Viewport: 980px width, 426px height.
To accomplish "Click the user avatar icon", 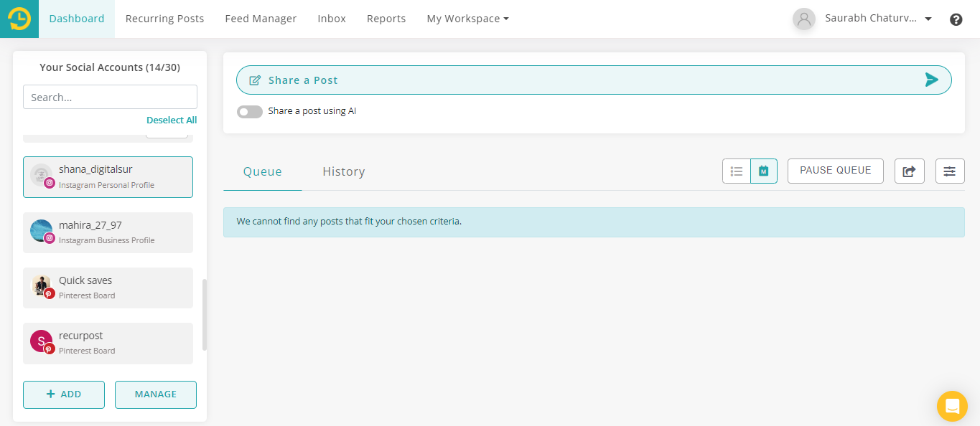I will (x=804, y=19).
